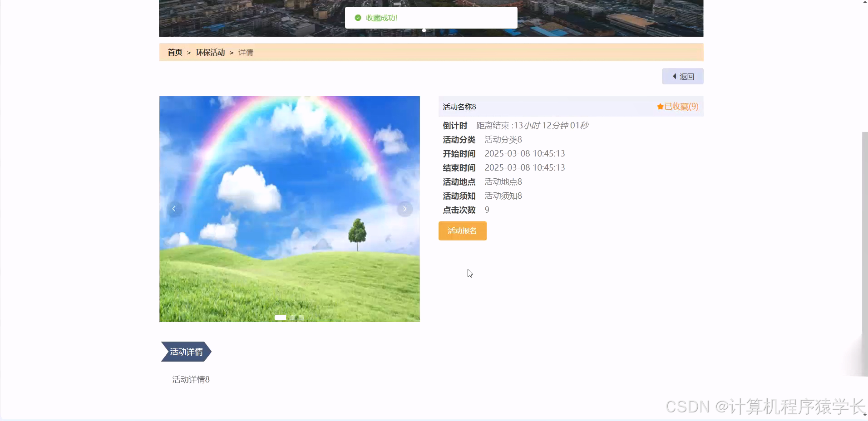
Task: Click the back arrow icon inside 返回 button
Action: (674, 76)
